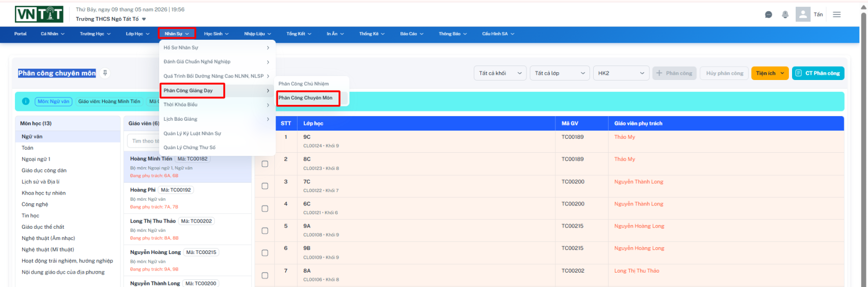This screenshot has height=287, width=868.
Task: Select Quản Lý Kỷ Luật Nhân Sự
Action: coord(217,133)
